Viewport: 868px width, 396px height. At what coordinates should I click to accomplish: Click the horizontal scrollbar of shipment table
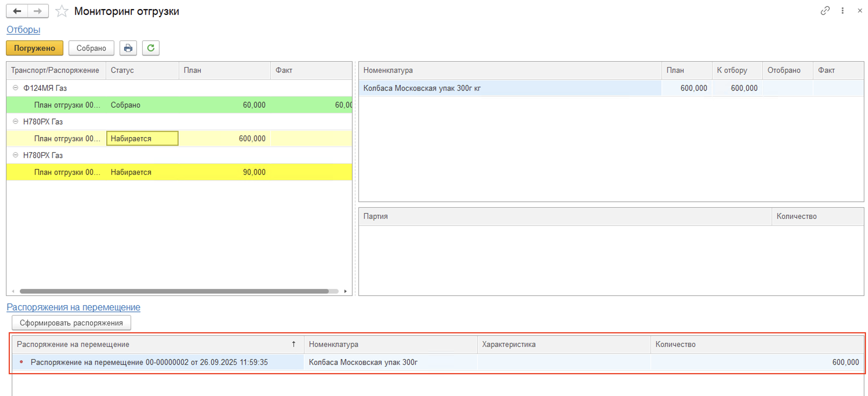[x=174, y=291]
